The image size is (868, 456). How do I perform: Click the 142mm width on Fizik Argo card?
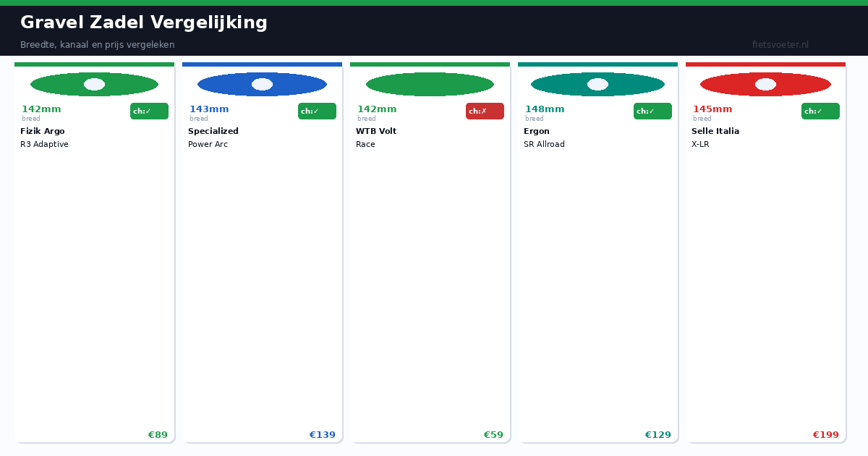41,109
